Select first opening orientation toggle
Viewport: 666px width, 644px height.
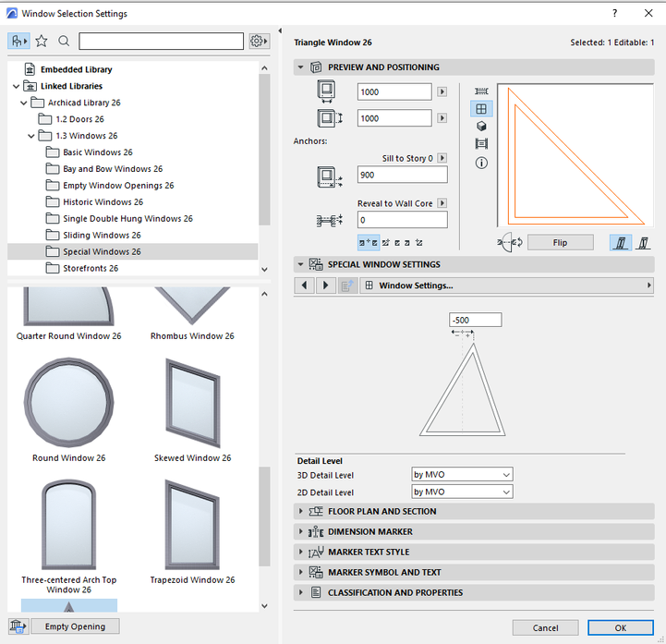tap(621, 243)
